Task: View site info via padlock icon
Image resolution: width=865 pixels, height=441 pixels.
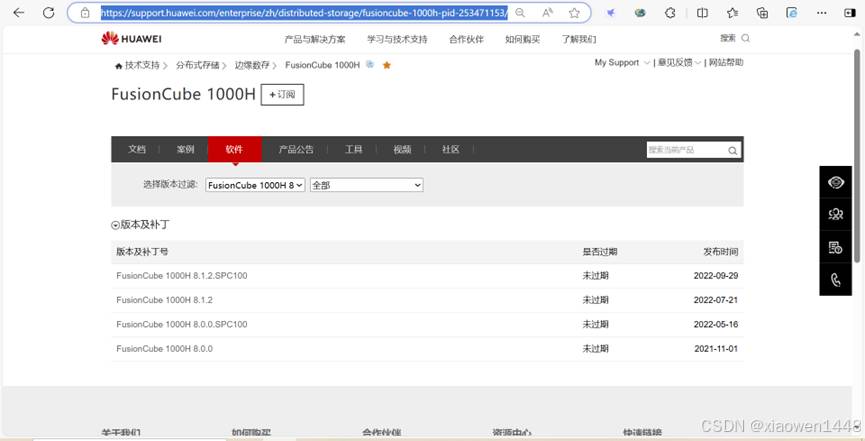Action: point(85,13)
